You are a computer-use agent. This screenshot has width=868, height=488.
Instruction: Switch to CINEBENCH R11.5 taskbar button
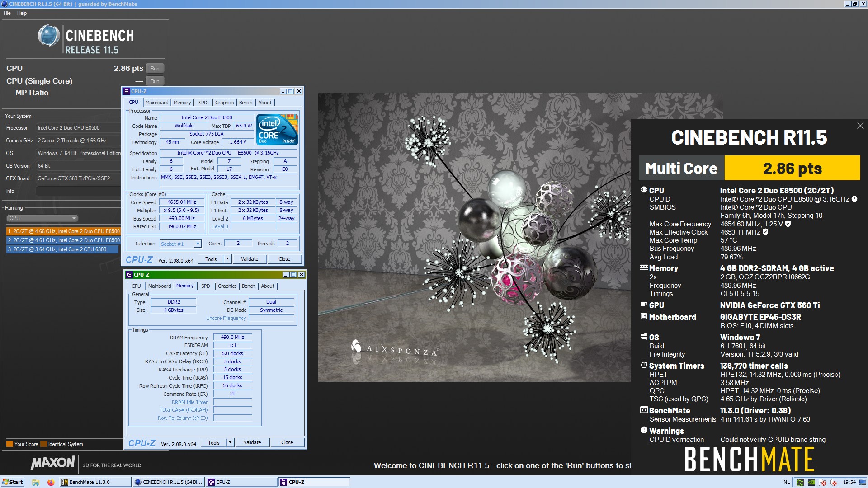(169, 482)
